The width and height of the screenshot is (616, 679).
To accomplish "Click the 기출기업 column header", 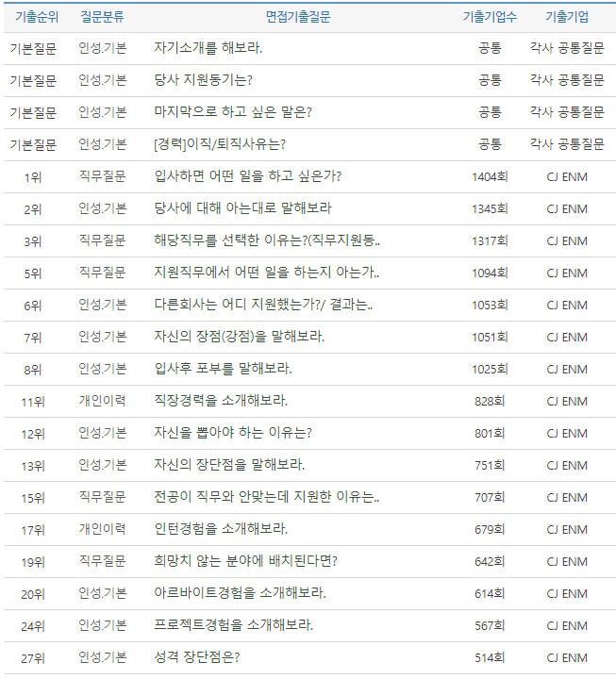I will [x=567, y=17].
